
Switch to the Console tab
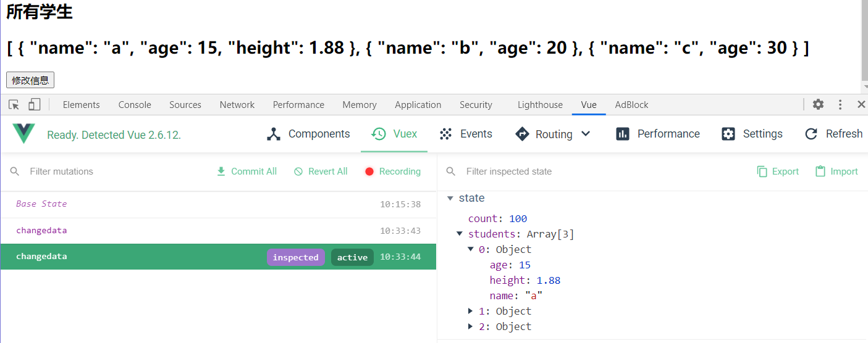pyautogui.click(x=135, y=105)
